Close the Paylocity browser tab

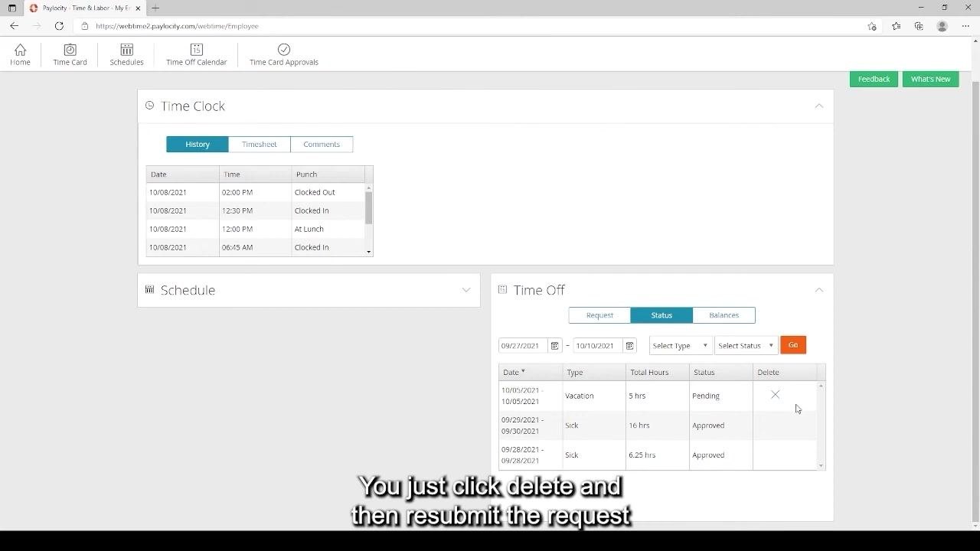pyautogui.click(x=138, y=8)
